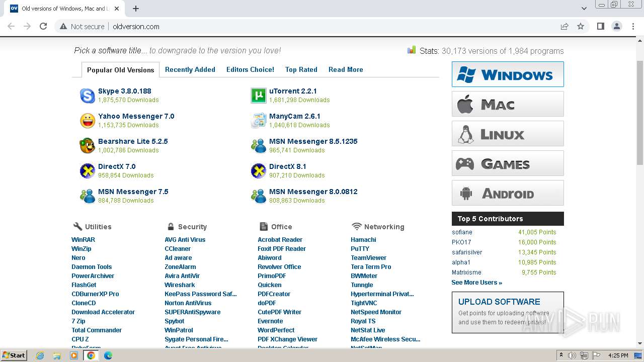The height and width of the screenshot is (362, 644).
Task: Switch to the Popular Old Versions tab
Action: 121,70
